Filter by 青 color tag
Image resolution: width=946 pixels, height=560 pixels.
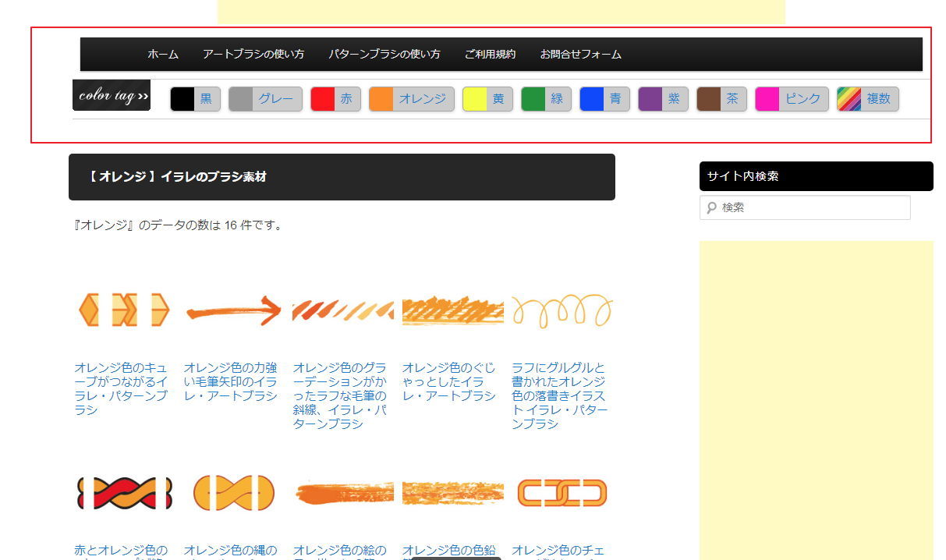point(605,99)
